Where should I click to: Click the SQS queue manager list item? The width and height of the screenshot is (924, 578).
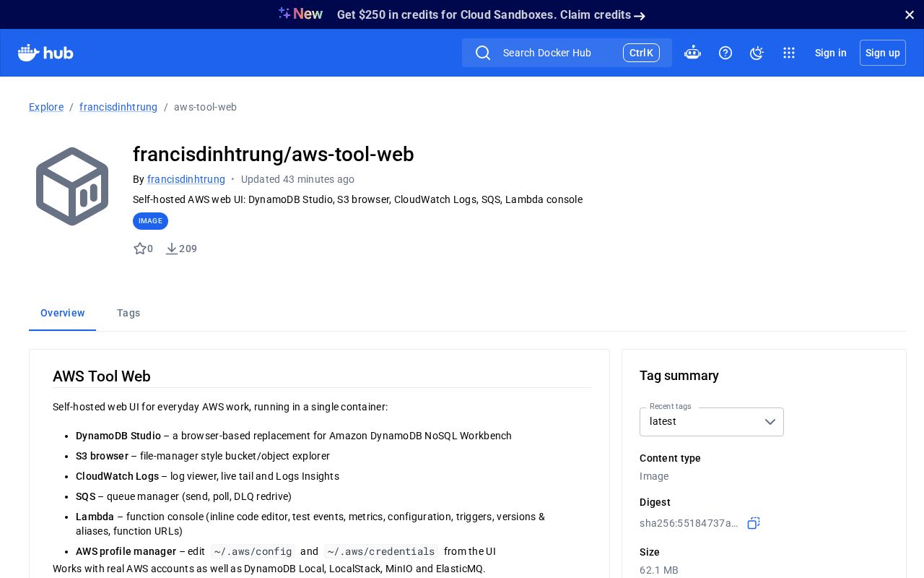183,496
